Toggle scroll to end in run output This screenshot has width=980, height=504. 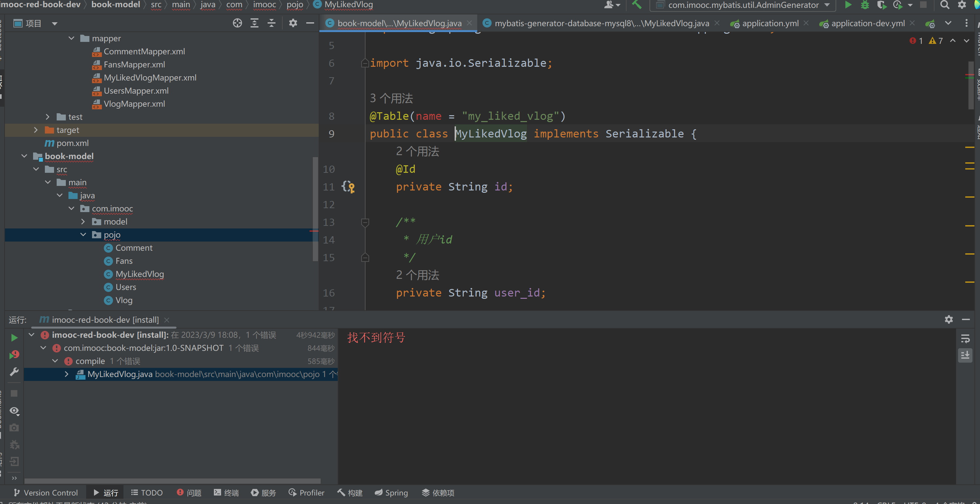pos(965,355)
